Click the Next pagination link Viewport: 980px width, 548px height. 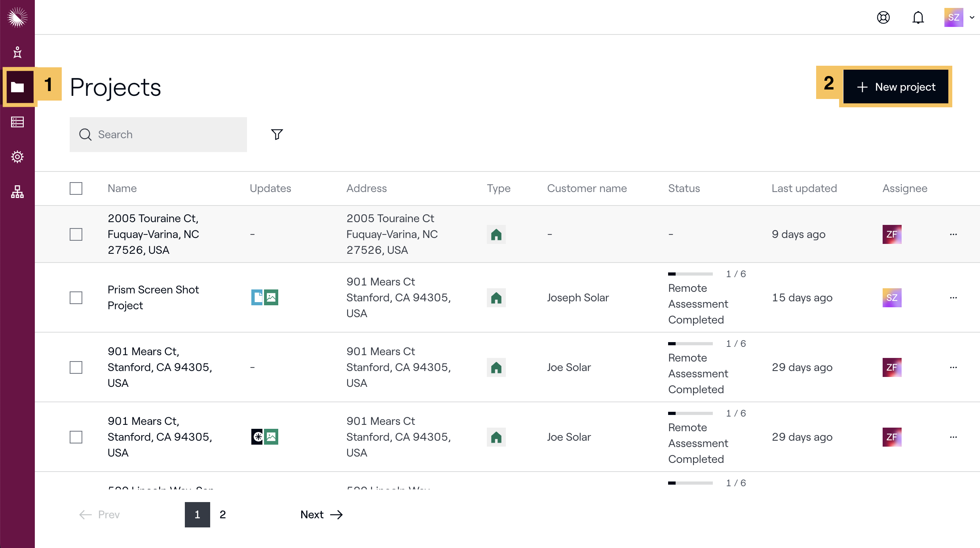point(321,514)
